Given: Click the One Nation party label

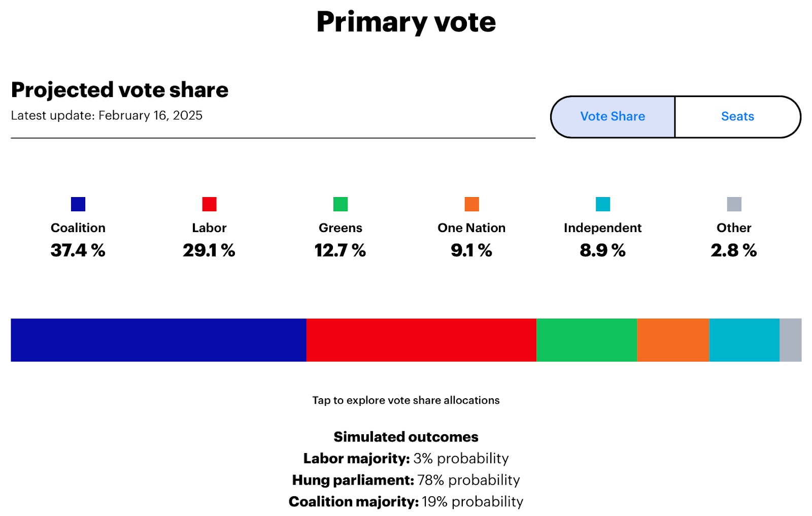Looking at the screenshot, I should 471,228.
